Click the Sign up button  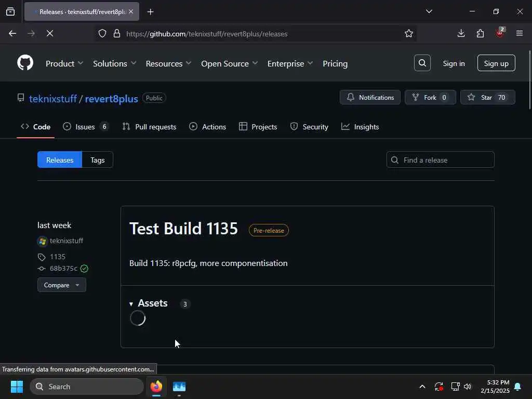point(496,63)
